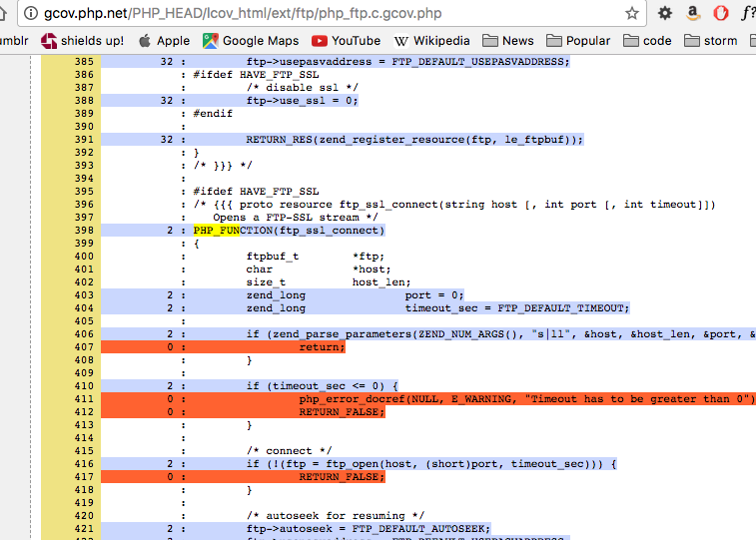The width and height of the screenshot is (756, 540).
Task: Click the ftp_open(host, (short)port line 416
Action: 431,464
